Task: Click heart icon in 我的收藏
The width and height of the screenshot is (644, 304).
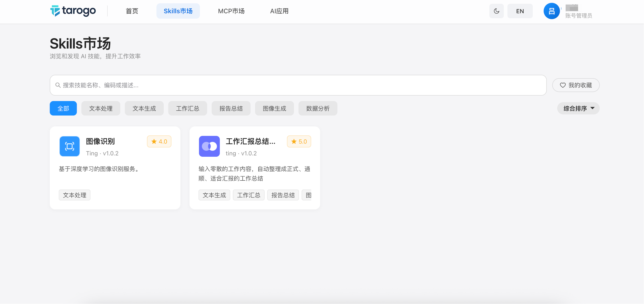Action: pyautogui.click(x=562, y=85)
